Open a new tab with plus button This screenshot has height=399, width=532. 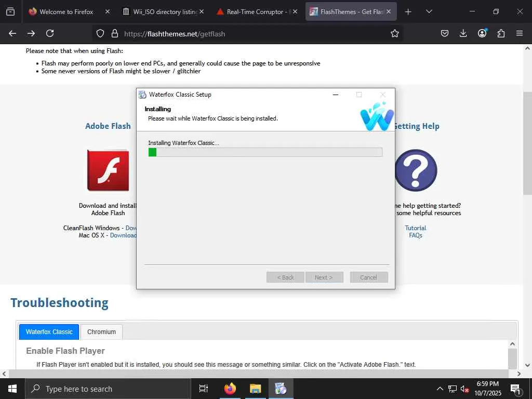408,12
